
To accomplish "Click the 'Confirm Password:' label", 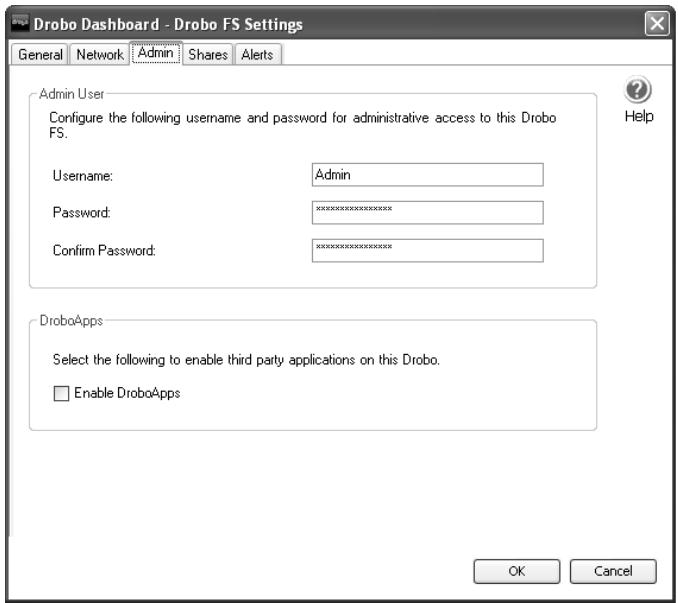I will (x=104, y=250).
